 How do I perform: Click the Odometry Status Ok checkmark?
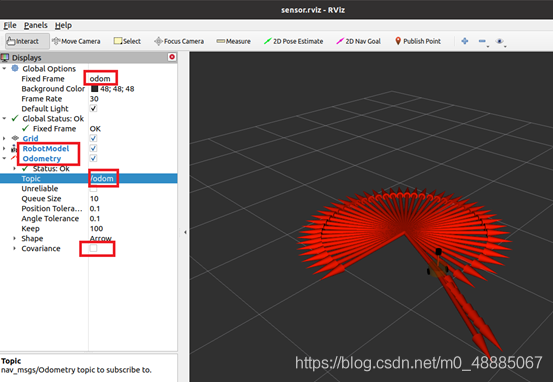click(25, 169)
